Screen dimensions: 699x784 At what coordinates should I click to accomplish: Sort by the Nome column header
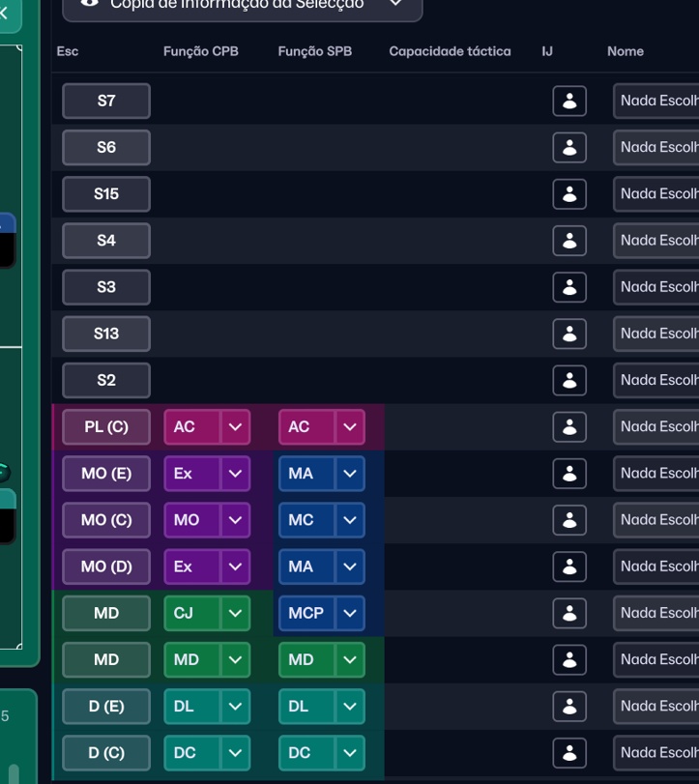click(x=626, y=51)
